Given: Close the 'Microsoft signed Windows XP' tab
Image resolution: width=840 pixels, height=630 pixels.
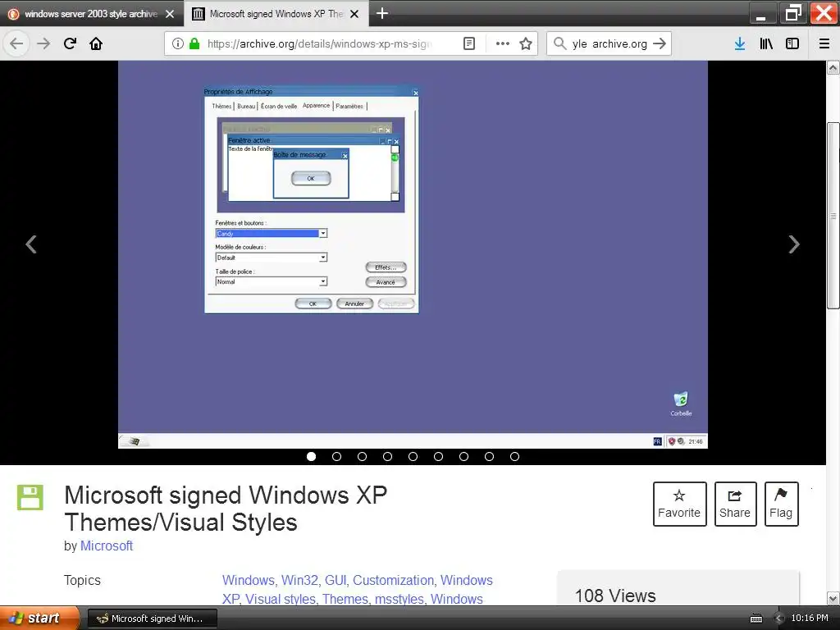Looking at the screenshot, I should [x=354, y=14].
